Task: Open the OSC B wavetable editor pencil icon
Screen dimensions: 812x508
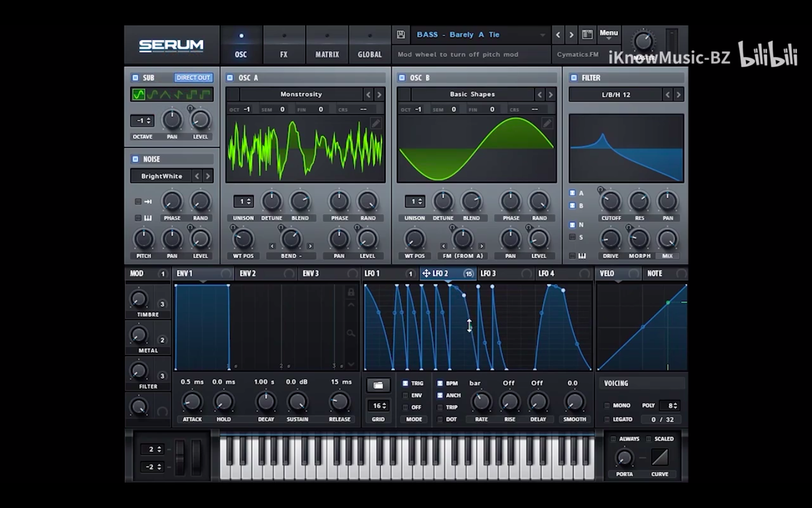Action: pyautogui.click(x=547, y=123)
